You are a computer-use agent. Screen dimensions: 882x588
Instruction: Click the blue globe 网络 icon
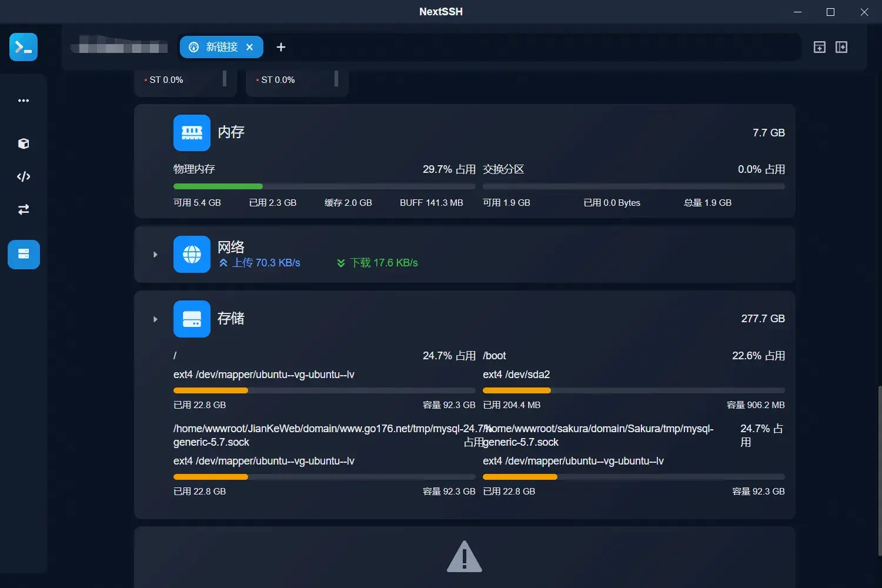[192, 254]
